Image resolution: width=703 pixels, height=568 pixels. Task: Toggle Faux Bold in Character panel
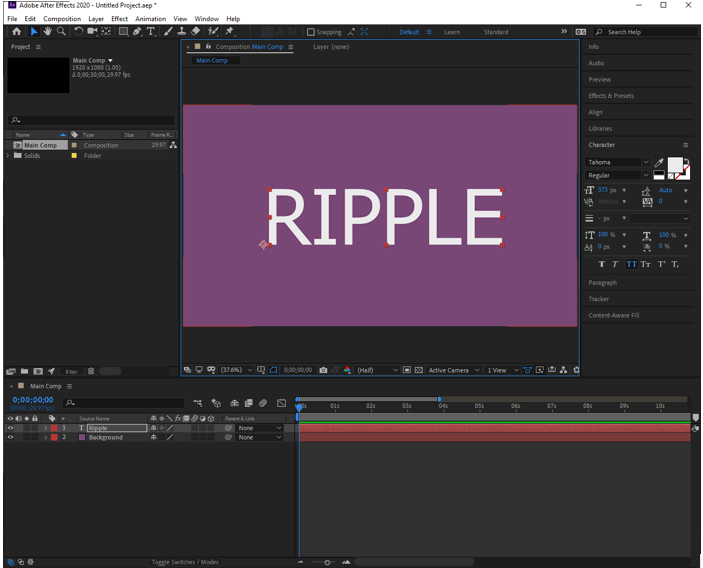tap(602, 264)
